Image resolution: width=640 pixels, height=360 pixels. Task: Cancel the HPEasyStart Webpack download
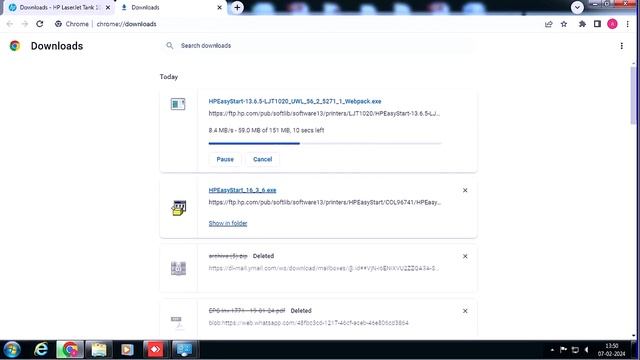click(x=262, y=159)
